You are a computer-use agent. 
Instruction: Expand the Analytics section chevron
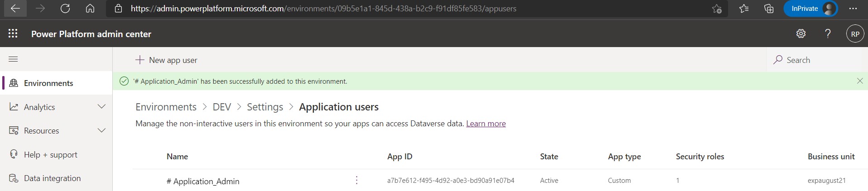(101, 107)
